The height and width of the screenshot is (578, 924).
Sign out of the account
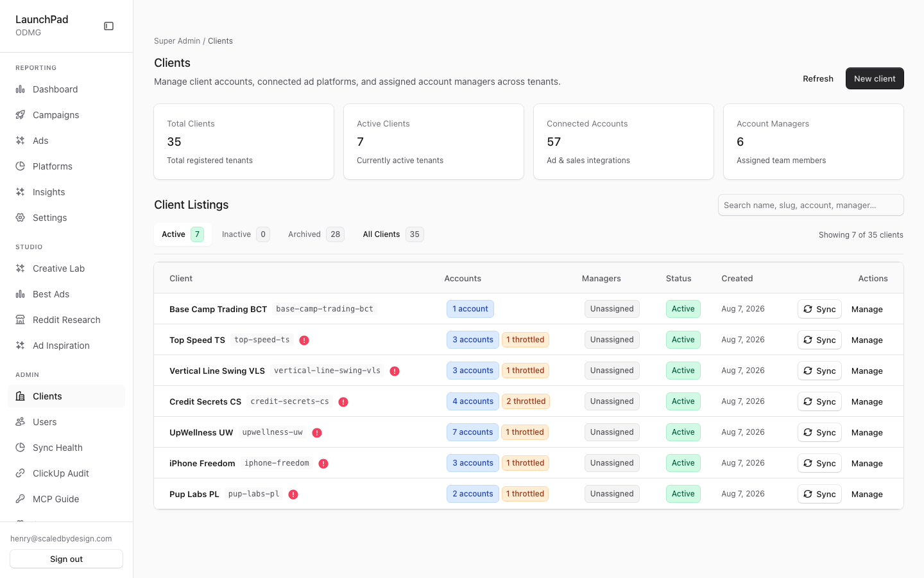click(67, 559)
